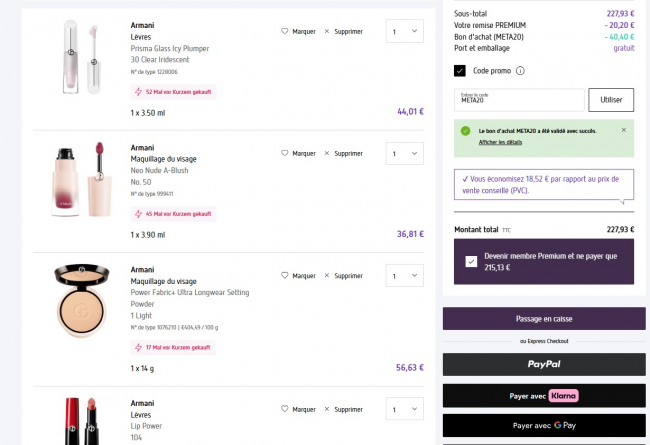This screenshot has width=650, height=445.
Task: Click heart icon for Power Fabric+ Setting Powder
Action: pos(285,276)
